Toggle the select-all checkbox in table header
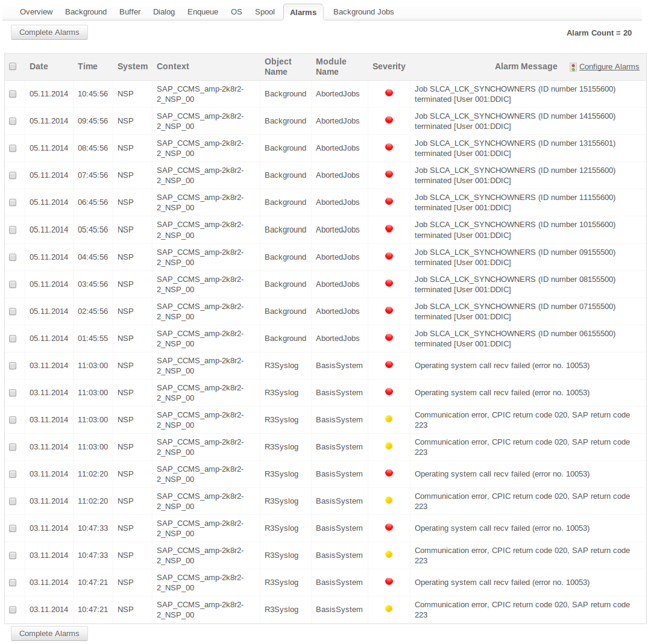 13,67
